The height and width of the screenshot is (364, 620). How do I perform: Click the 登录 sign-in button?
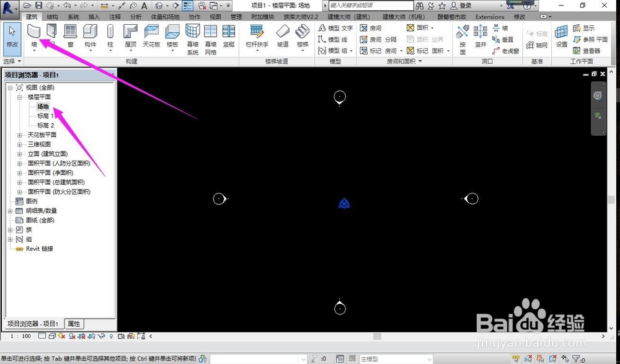pos(461,6)
